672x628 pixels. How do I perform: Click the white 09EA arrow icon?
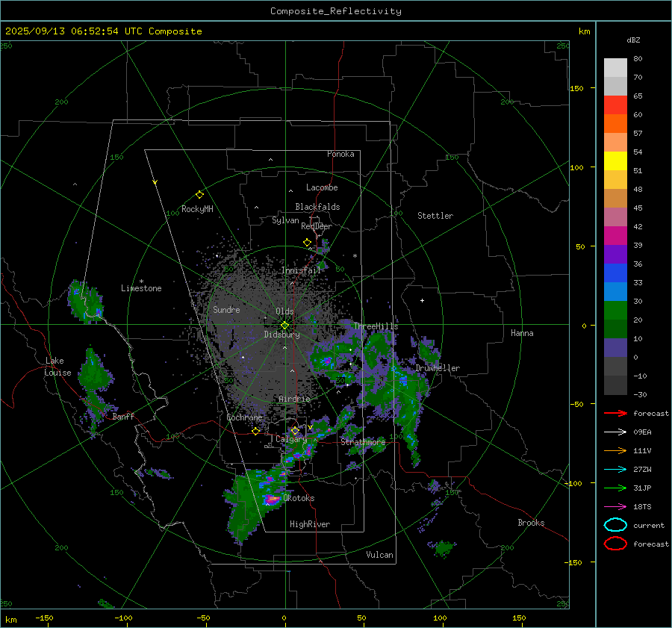click(615, 432)
